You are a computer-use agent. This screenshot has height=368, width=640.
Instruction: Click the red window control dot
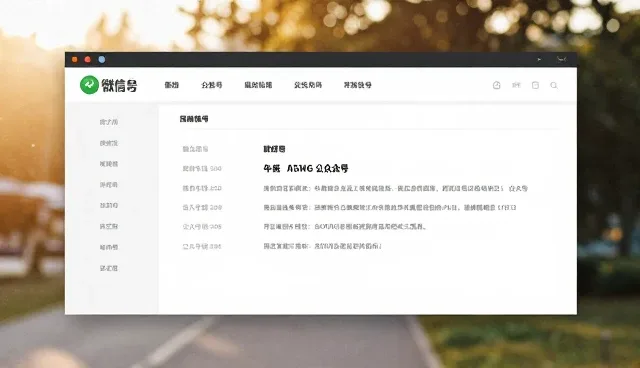click(88, 60)
